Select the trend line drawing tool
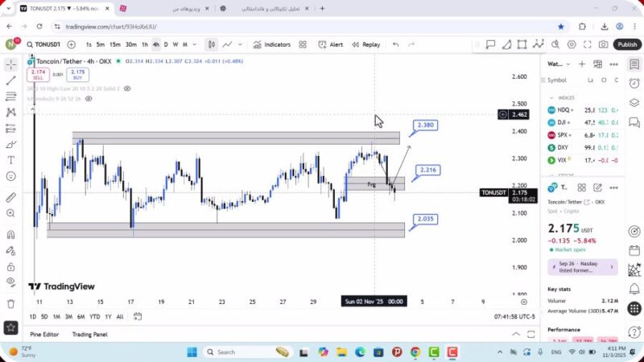This screenshot has height=362, width=644. pos(10,80)
